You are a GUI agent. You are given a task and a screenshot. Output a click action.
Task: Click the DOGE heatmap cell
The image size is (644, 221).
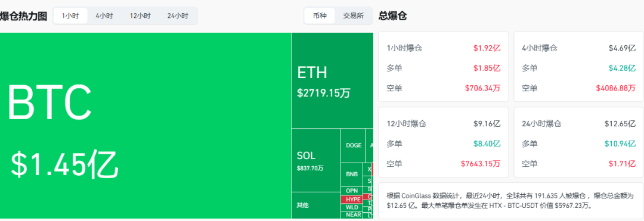point(353,145)
